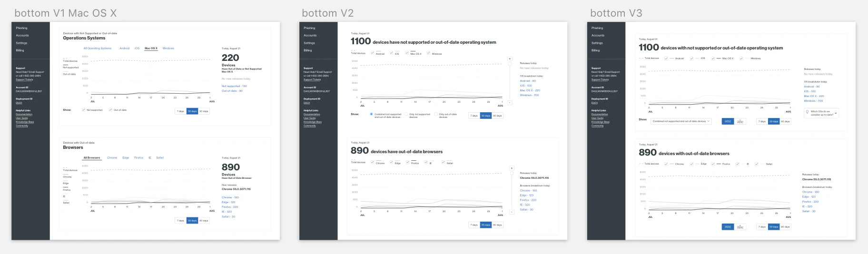Open Support Tickets link in V1 sidebar

24,79
